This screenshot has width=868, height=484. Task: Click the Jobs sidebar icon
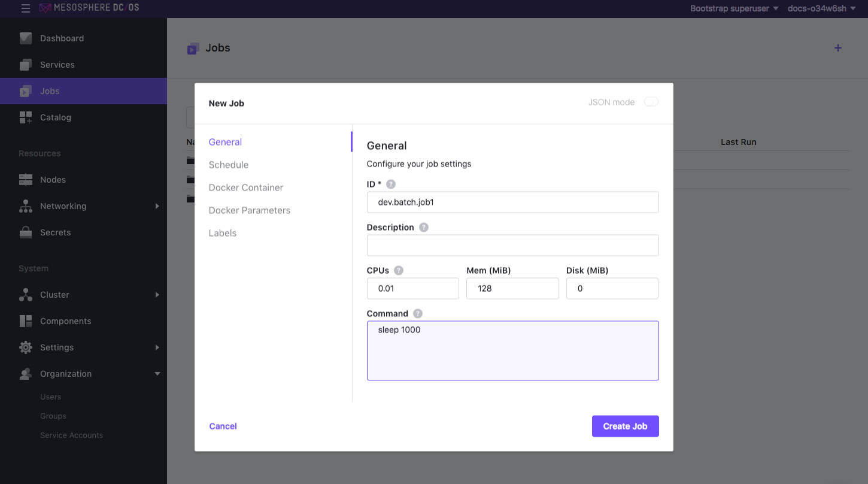pos(26,91)
